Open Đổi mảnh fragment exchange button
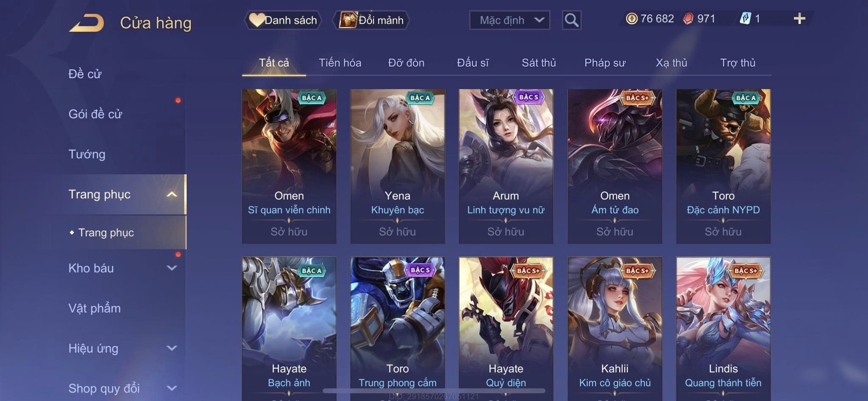The width and height of the screenshot is (868, 401). [371, 20]
